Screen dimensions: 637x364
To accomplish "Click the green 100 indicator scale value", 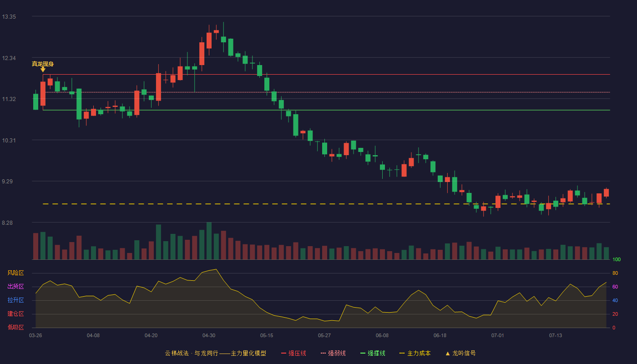I will [x=617, y=260].
